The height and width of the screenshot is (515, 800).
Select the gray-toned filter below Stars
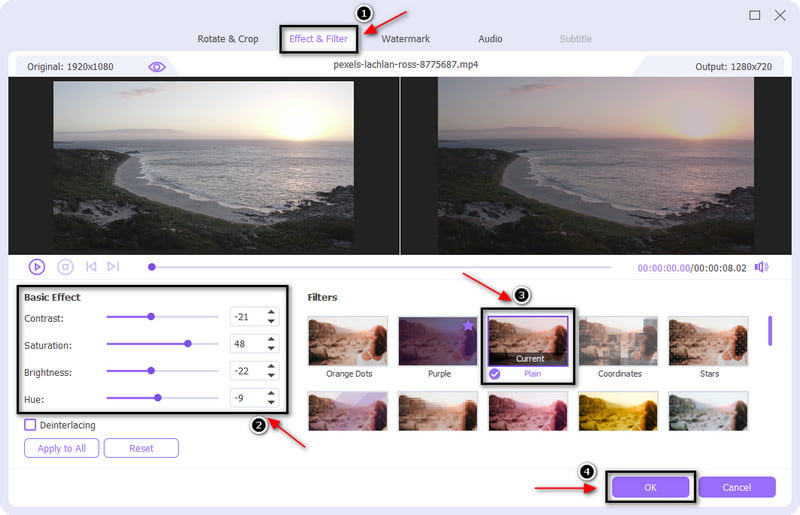(x=708, y=411)
